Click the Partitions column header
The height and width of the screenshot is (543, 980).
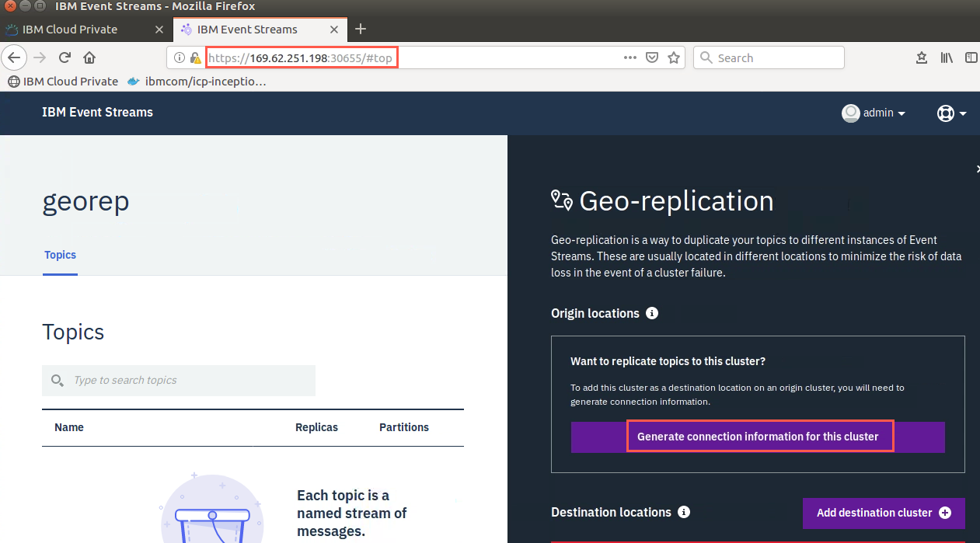pyautogui.click(x=404, y=427)
